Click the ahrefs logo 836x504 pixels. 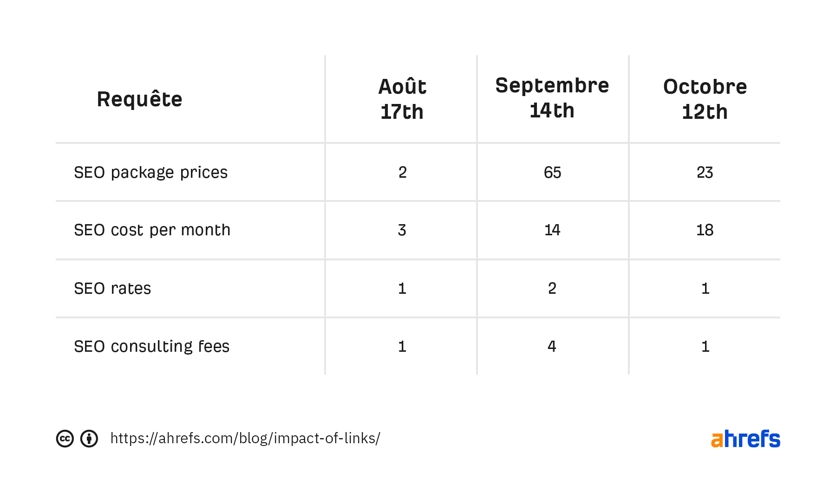point(745,439)
